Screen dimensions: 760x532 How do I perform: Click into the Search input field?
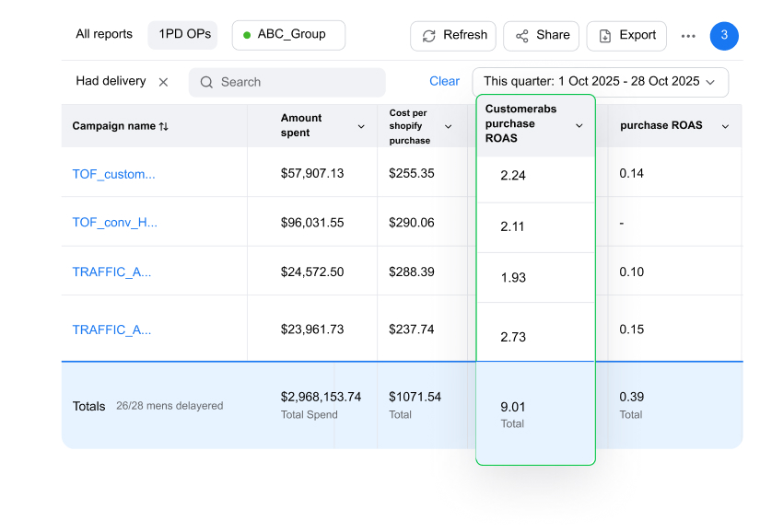tap(295, 82)
